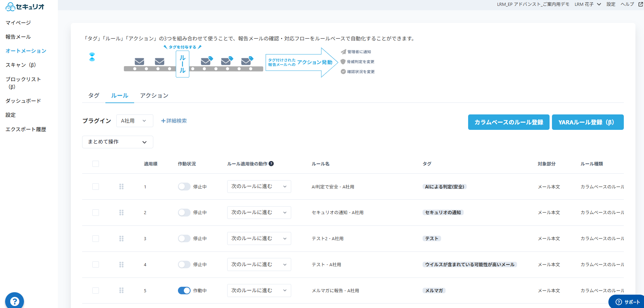644x308 pixels.
Task: Open the プラグイン A社用 dropdown
Action: (x=134, y=121)
